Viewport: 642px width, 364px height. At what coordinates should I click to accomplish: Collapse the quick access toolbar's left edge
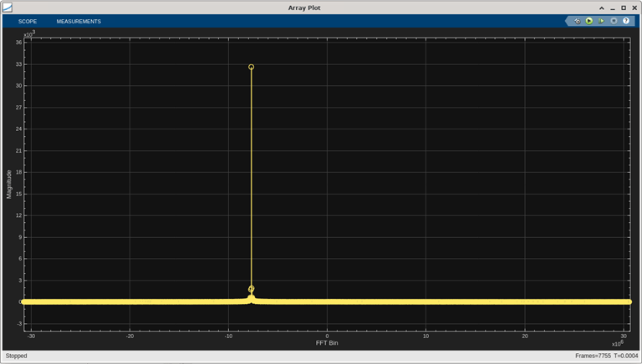568,21
